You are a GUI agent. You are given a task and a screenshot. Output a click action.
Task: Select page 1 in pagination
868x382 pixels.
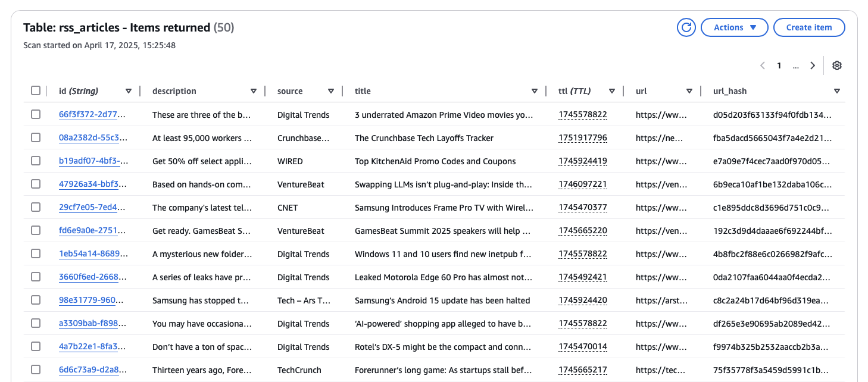[x=779, y=65]
